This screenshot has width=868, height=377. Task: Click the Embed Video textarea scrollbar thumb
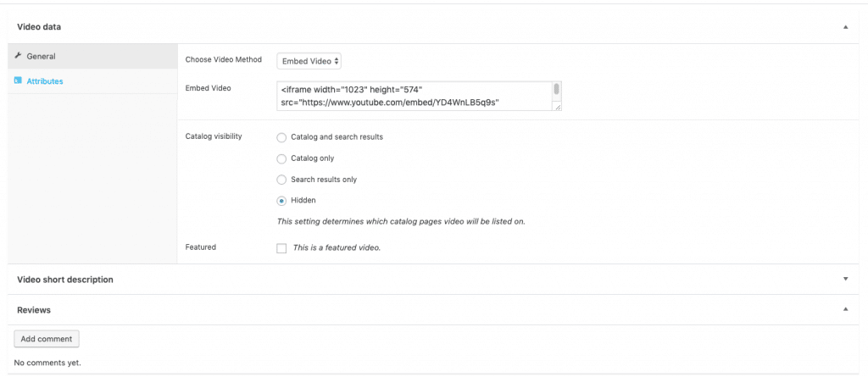click(556, 89)
